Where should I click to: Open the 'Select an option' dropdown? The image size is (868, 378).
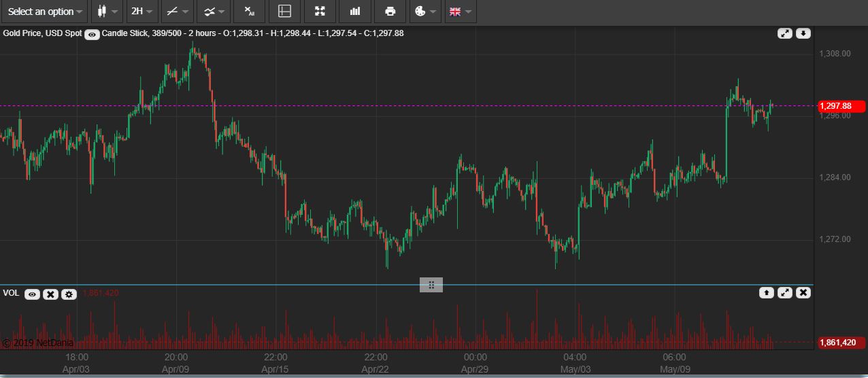pos(45,12)
